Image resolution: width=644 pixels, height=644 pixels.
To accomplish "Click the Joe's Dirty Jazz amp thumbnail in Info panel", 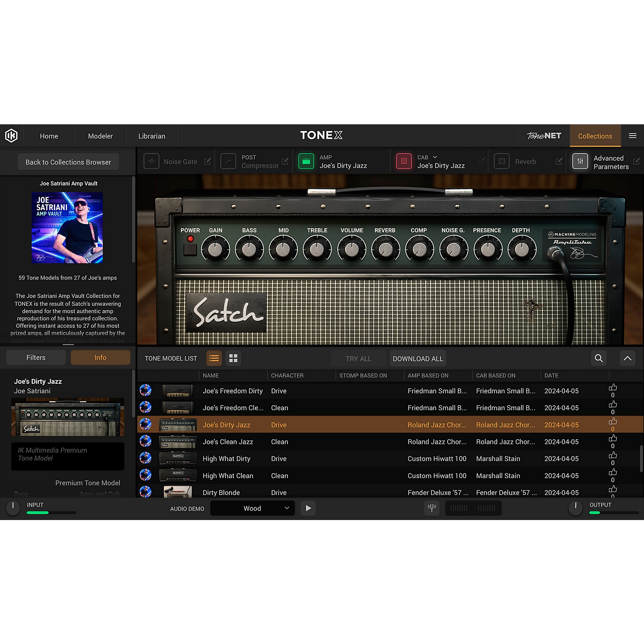I will [x=68, y=417].
